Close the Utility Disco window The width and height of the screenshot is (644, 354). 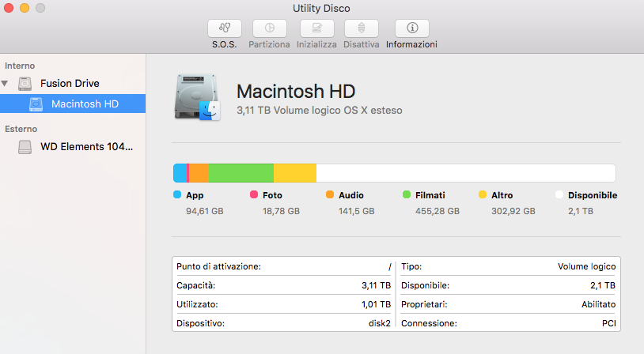pyautogui.click(x=9, y=8)
